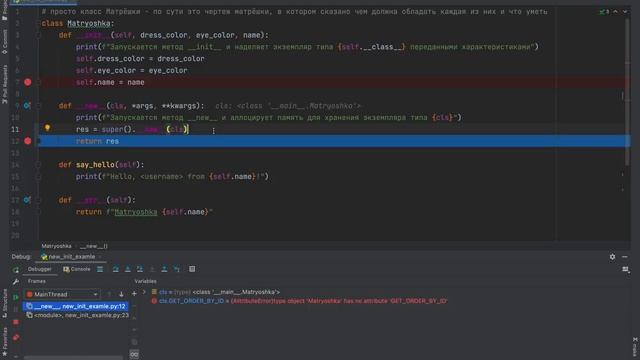The image size is (640, 360).
Task: Click the light bulb quick-fix icon
Action: 47,128
